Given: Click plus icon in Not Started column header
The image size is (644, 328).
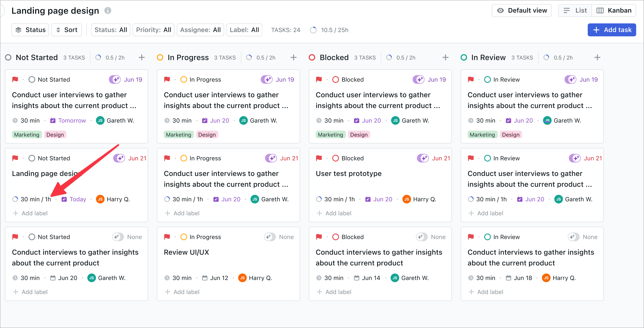Looking at the screenshot, I should (x=142, y=58).
